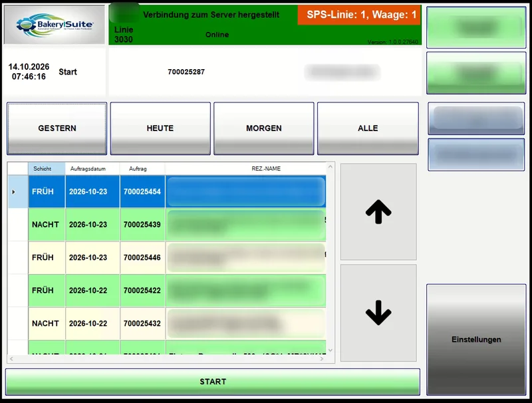Click the Online status text
532x403 pixels.
(217, 35)
